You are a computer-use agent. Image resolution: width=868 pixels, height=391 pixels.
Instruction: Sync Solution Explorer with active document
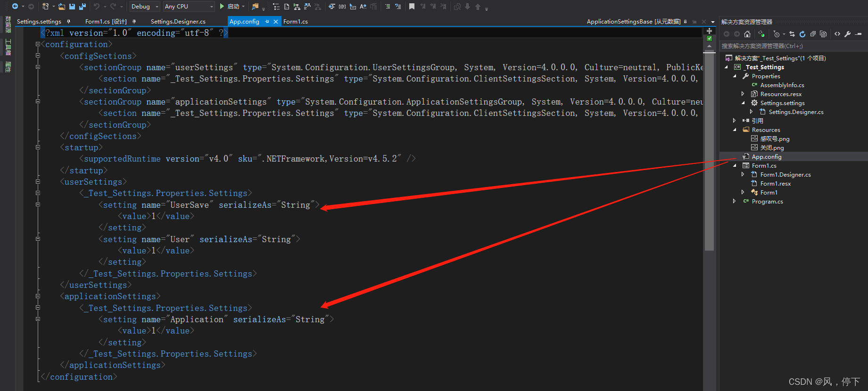pyautogui.click(x=792, y=34)
